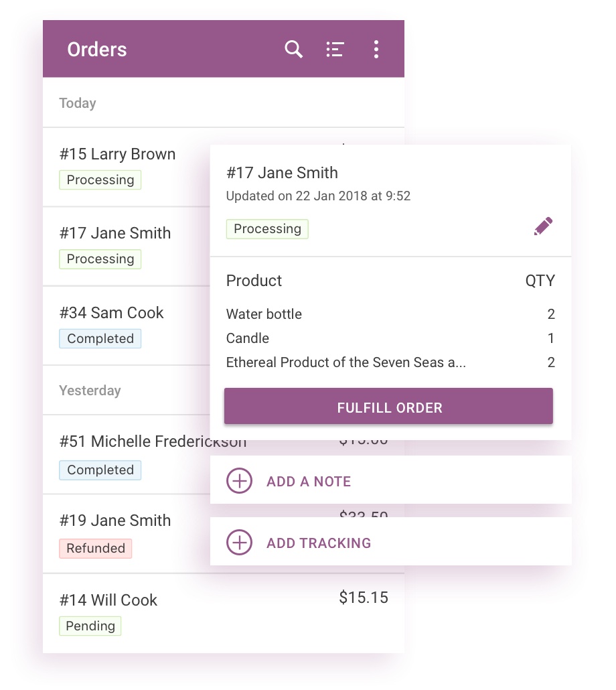Click the plus circle beside Add a Note
The width and height of the screenshot is (616, 690).
[239, 481]
